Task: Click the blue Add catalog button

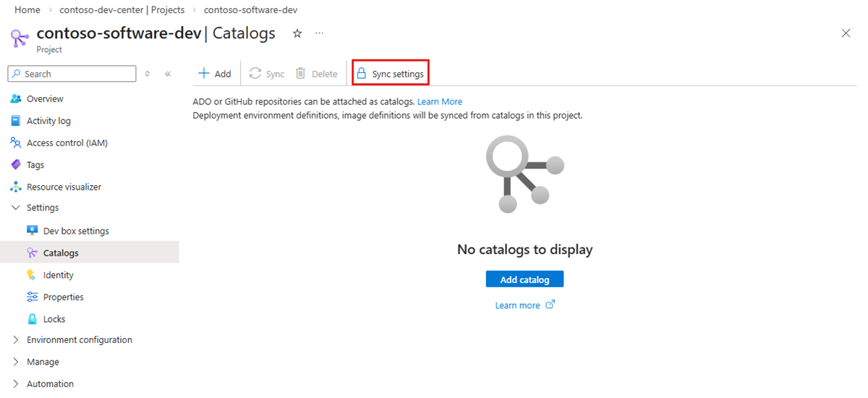Action: 524,279
